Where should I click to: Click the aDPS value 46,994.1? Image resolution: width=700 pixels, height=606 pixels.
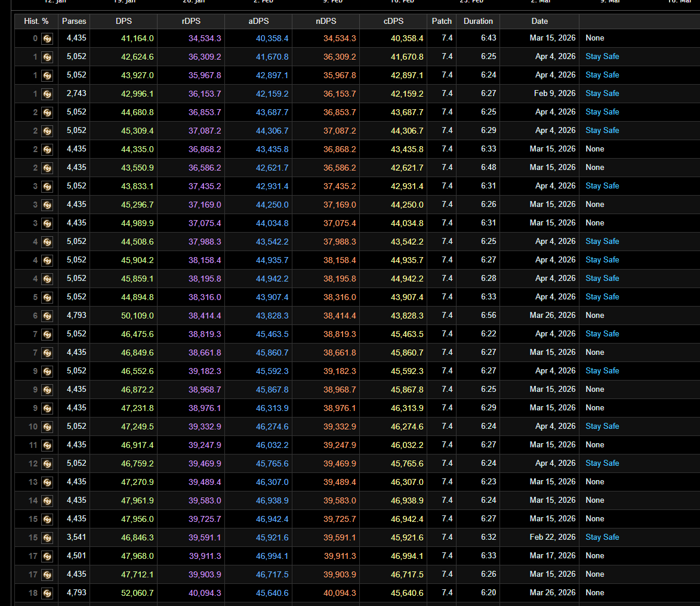click(272, 556)
